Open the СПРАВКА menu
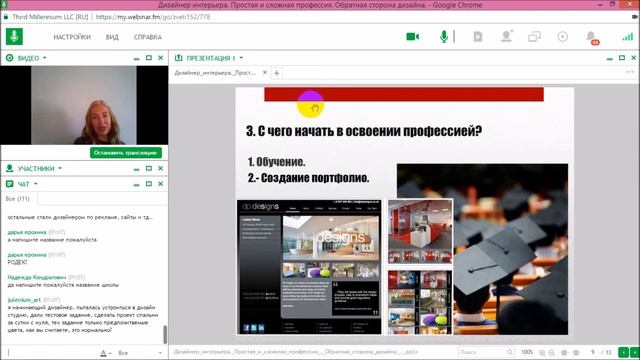 [148, 37]
